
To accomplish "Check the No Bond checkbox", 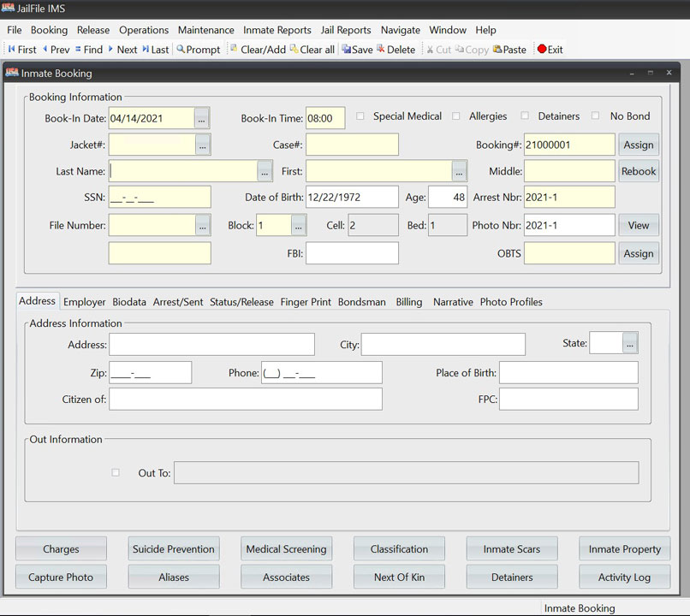I will tap(596, 116).
